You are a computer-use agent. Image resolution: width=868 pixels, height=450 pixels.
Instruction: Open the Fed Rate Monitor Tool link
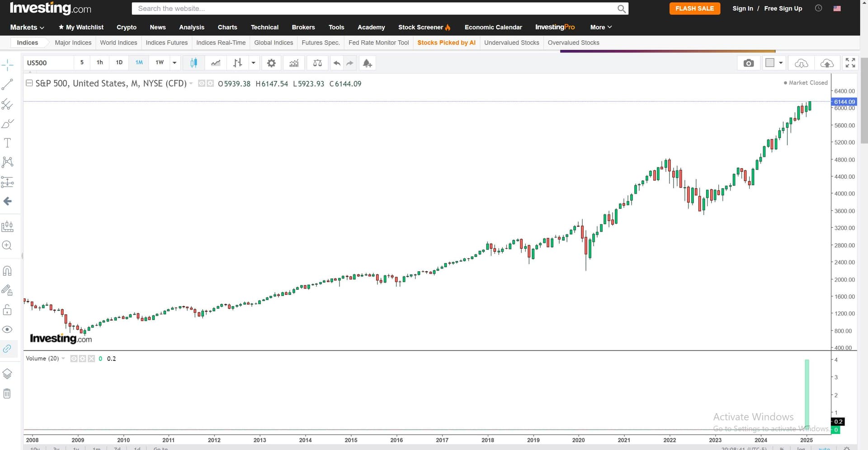[x=378, y=43]
